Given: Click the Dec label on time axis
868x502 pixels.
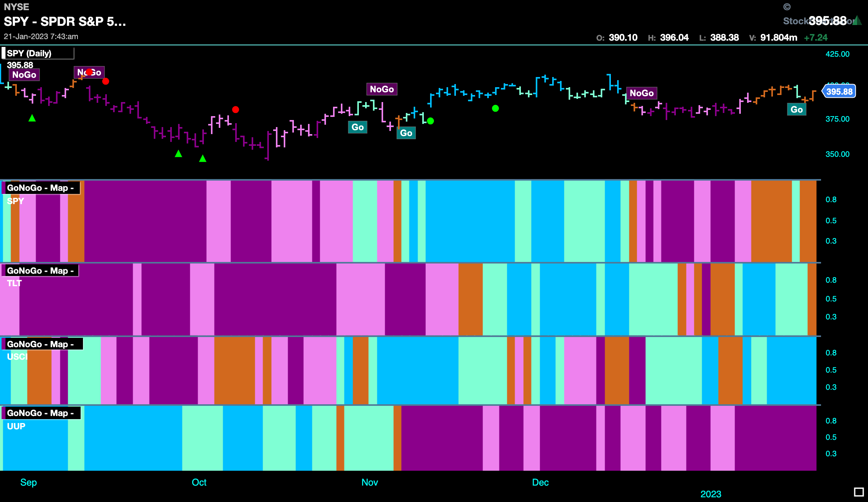Looking at the screenshot, I should [540, 482].
